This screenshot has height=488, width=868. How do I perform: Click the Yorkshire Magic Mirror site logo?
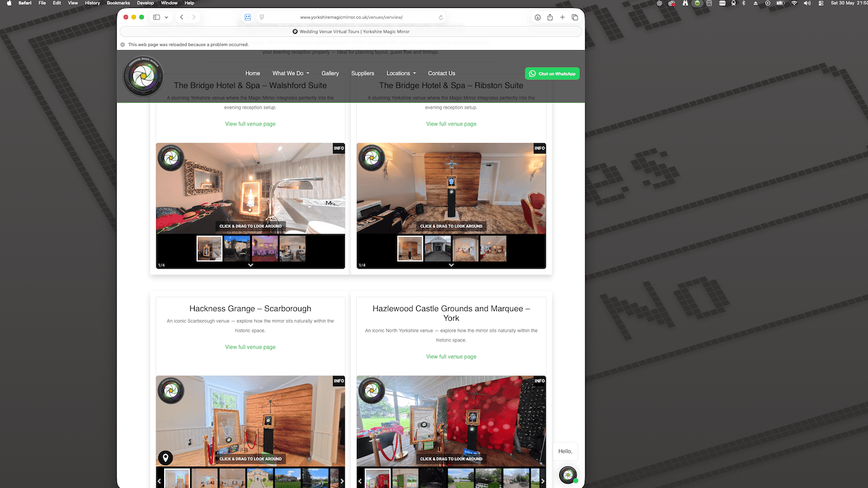click(143, 77)
